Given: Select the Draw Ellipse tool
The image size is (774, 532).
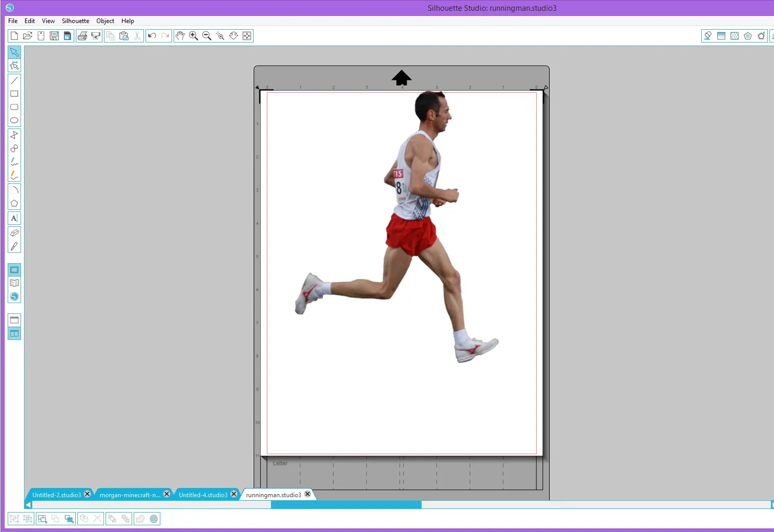Looking at the screenshot, I should [14, 120].
